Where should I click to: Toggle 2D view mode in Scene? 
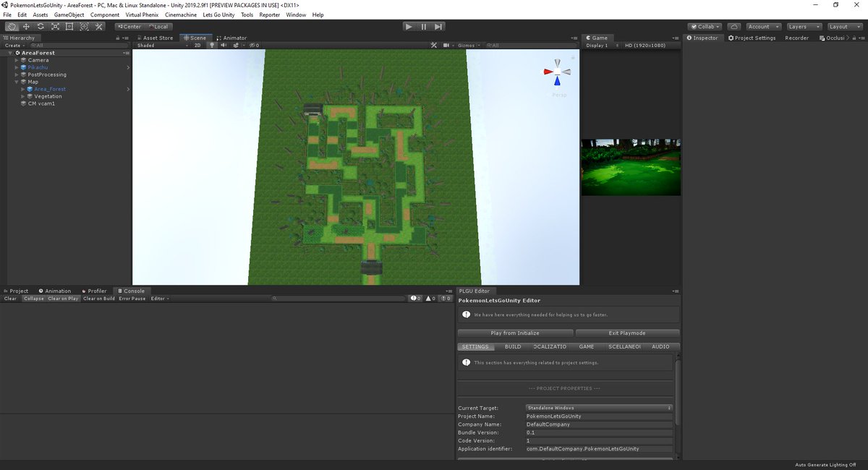pyautogui.click(x=197, y=45)
